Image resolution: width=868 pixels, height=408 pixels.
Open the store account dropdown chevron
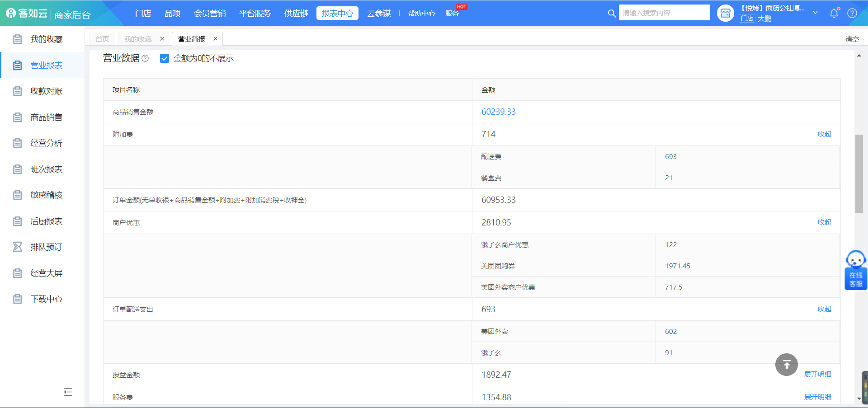[x=815, y=13]
